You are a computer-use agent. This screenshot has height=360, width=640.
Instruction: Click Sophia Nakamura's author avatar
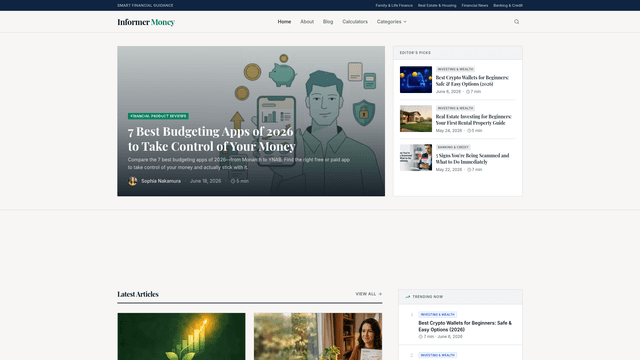pyautogui.click(x=132, y=181)
